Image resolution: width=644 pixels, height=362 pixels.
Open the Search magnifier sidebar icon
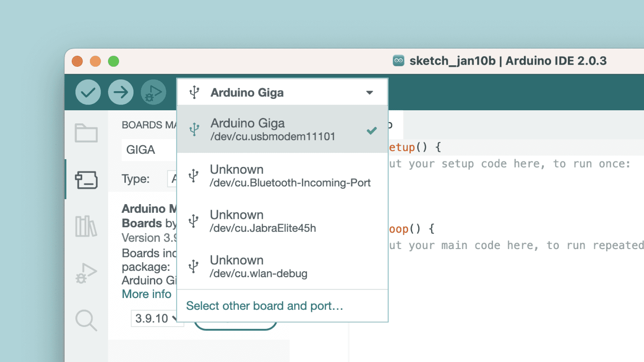[x=86, y=320]
